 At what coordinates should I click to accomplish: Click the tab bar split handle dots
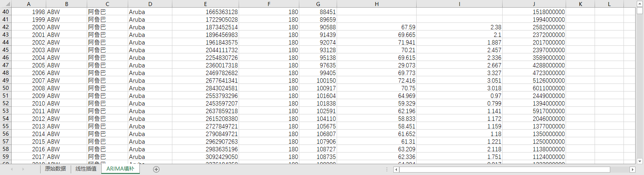386,169
